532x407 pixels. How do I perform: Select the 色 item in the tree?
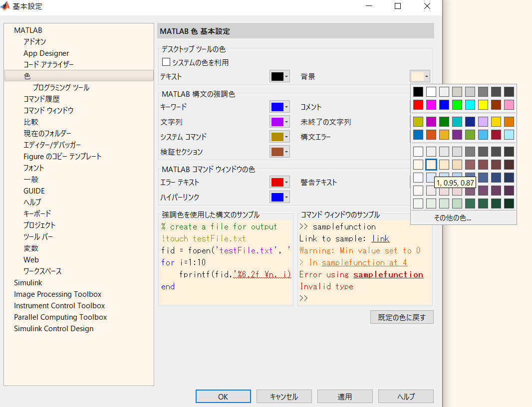tap(79, 76)
